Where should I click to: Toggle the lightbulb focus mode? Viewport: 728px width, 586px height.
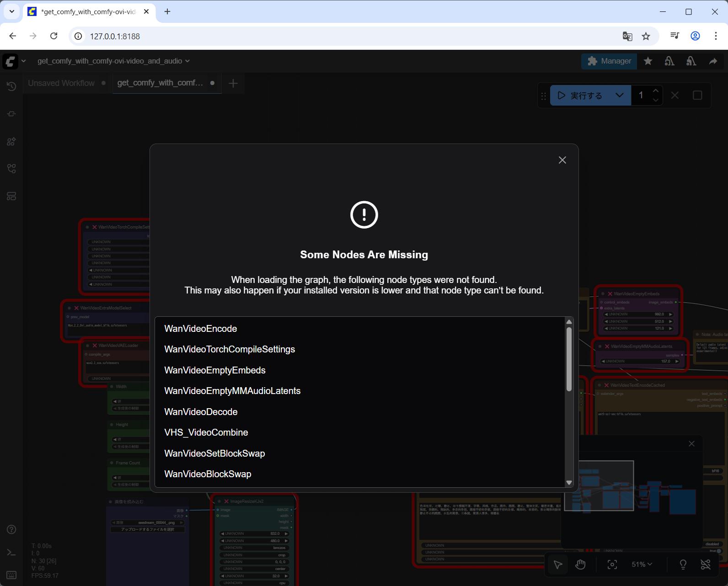[683, 565]
